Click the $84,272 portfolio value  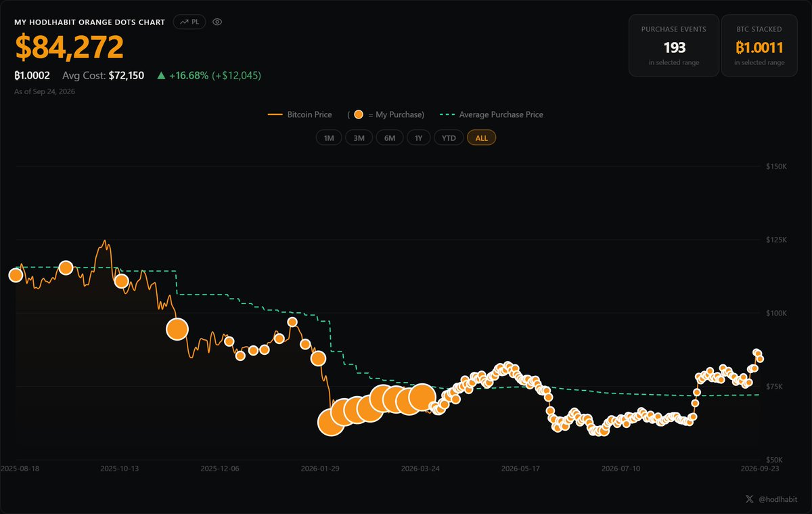[x=69, y=47]
